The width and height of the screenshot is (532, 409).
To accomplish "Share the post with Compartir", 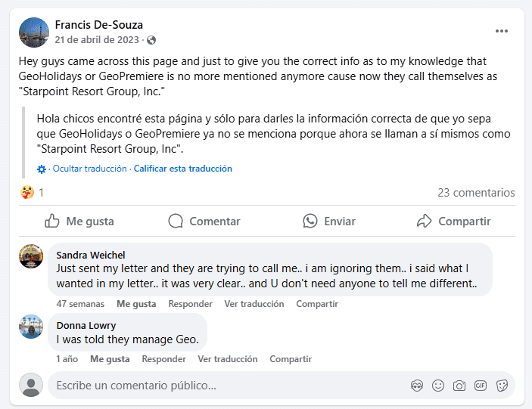I will point(454,222).
